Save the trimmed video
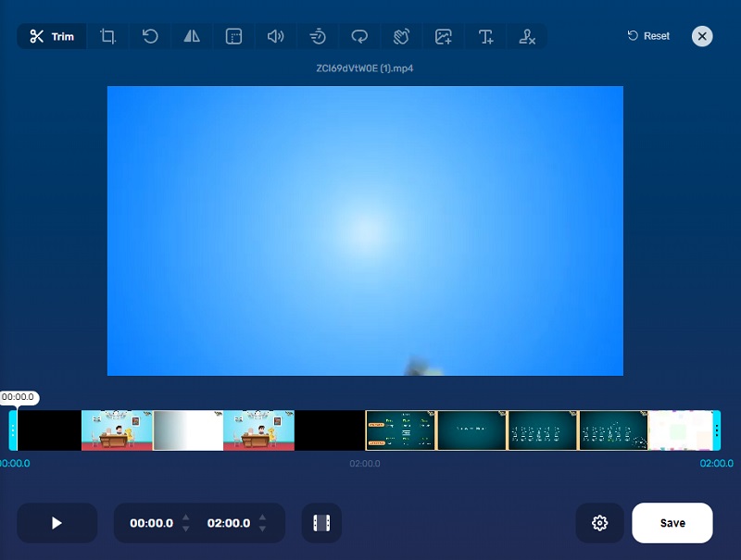Screen dimensions: 741x560 pyautogui.click(x=672, y=523)
